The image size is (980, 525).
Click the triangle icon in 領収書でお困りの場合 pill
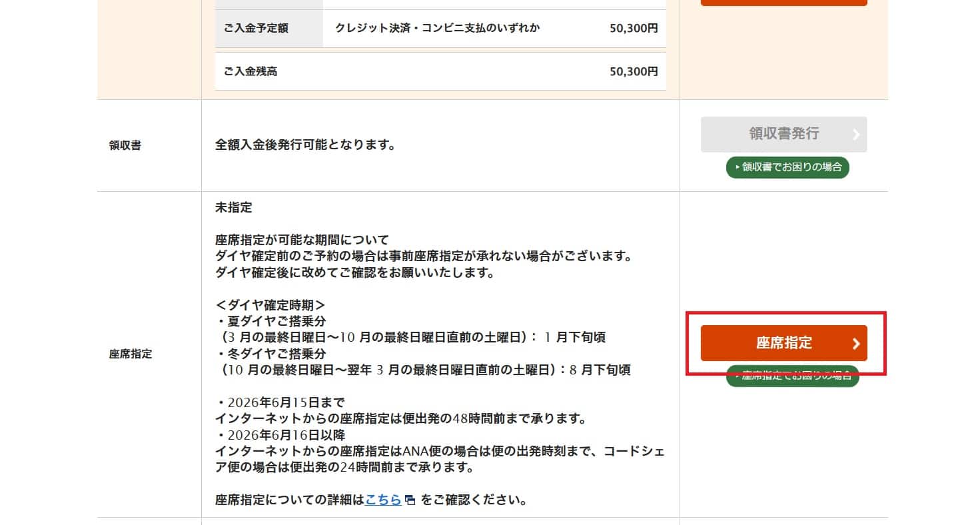coord(737,167)
